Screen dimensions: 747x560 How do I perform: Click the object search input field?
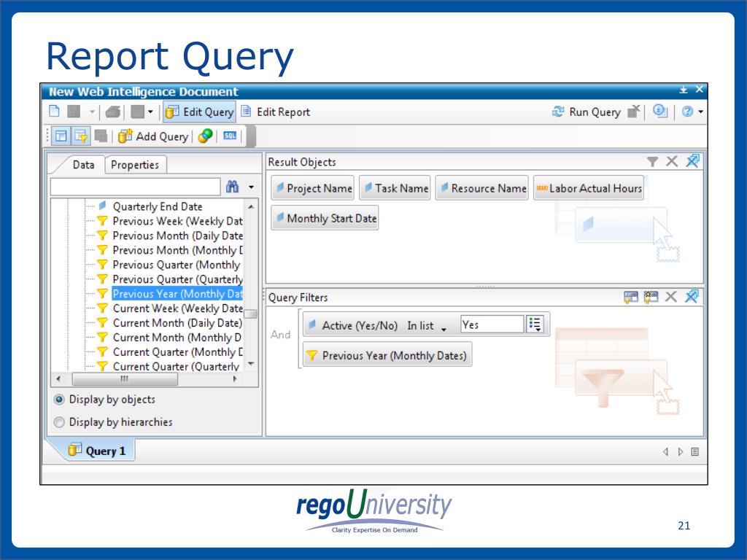point(135,187)
